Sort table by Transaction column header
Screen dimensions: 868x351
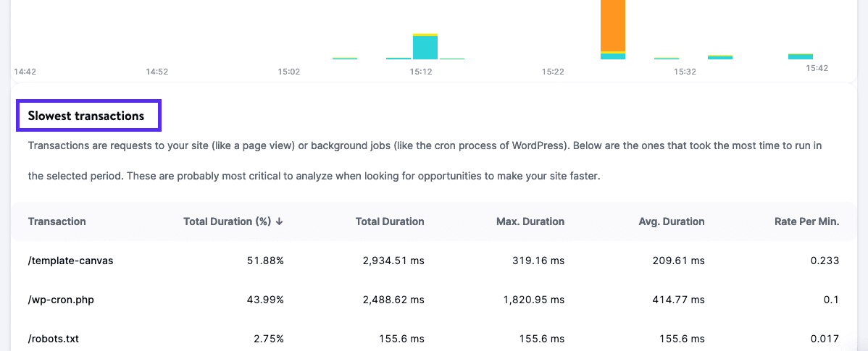(x=57, y=221)
